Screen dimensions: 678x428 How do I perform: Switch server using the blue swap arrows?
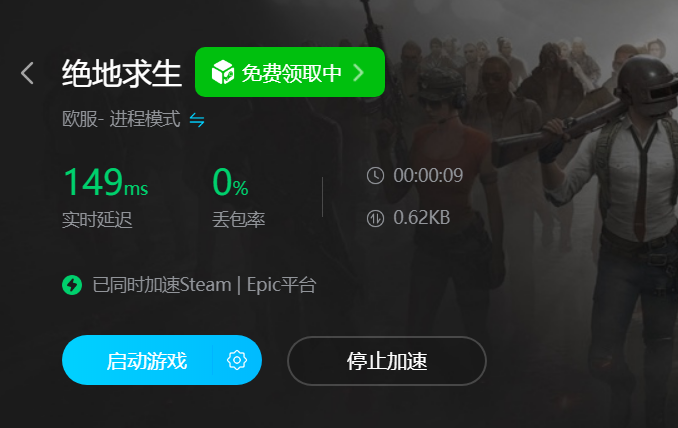197,120
